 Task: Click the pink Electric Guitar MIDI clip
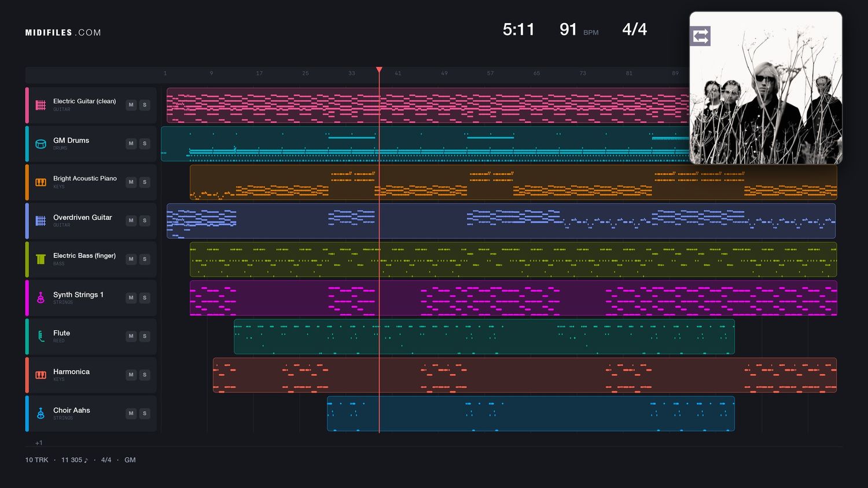click(428, 105)
